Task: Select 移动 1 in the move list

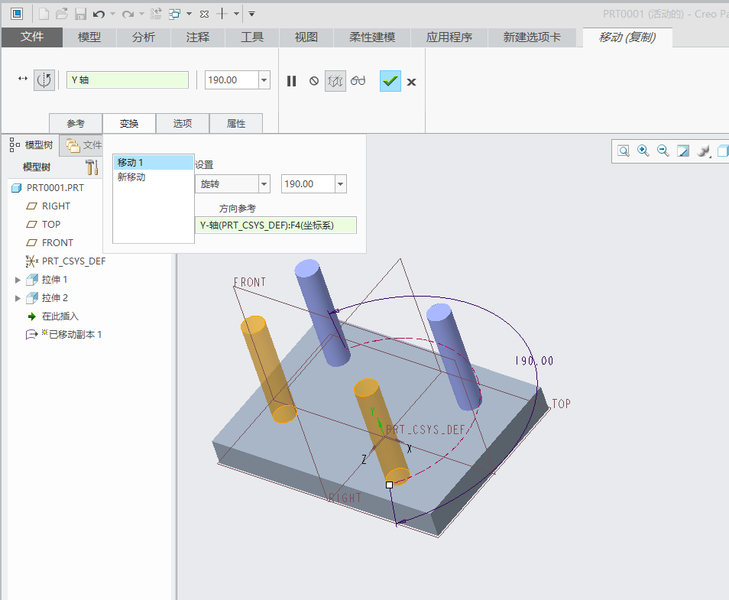Action: point(153,163)
